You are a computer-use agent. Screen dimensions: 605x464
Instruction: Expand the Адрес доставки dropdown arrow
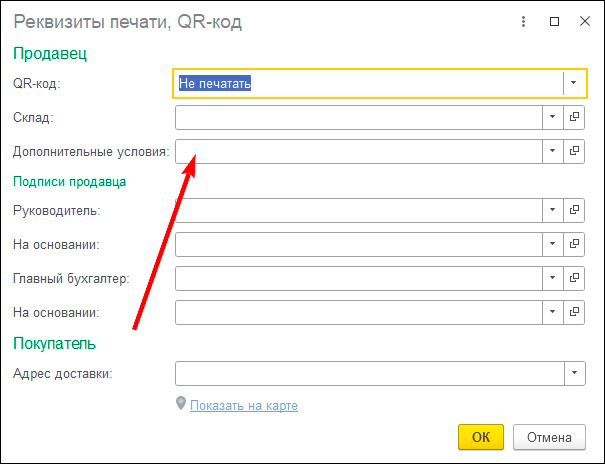pyautogui.click(x=574, y=374)
